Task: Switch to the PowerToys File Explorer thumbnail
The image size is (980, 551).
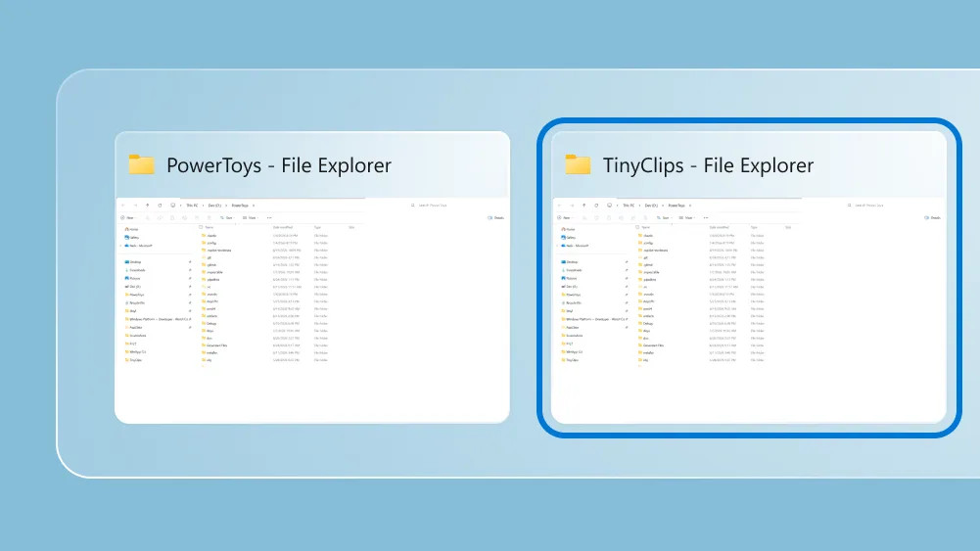Action: (x=312, y=277)
